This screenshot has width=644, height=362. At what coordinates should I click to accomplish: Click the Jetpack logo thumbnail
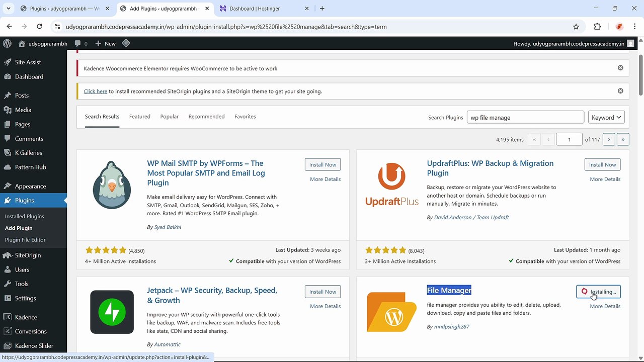coord(112,312)
